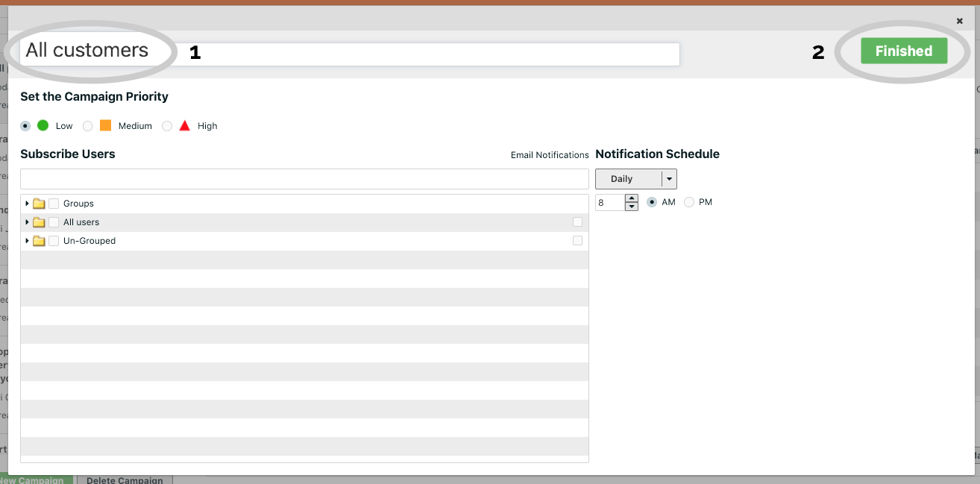Click the Finished button
Image resolution: width=980 pixels, height=484 pixels.
tap(904, 51)
